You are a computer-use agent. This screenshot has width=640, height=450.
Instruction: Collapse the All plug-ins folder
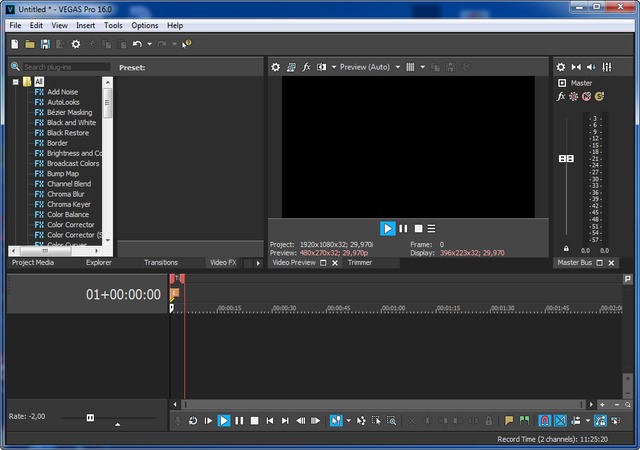click(16, 81)
